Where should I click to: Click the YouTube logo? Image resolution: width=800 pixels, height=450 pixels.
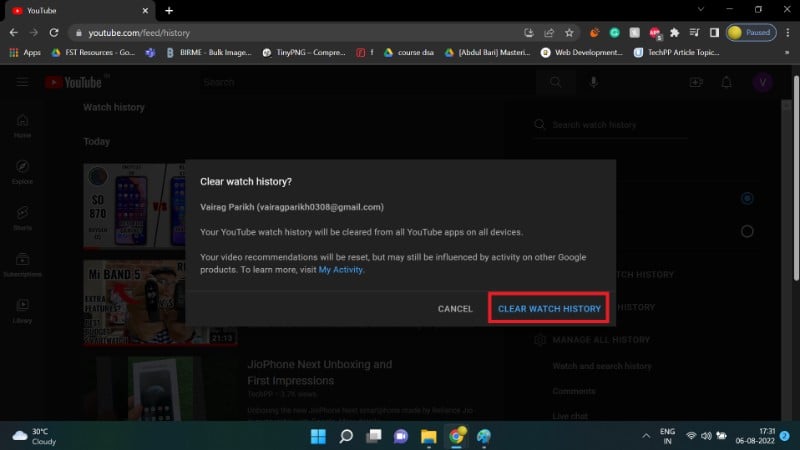(x=74, y=82)
